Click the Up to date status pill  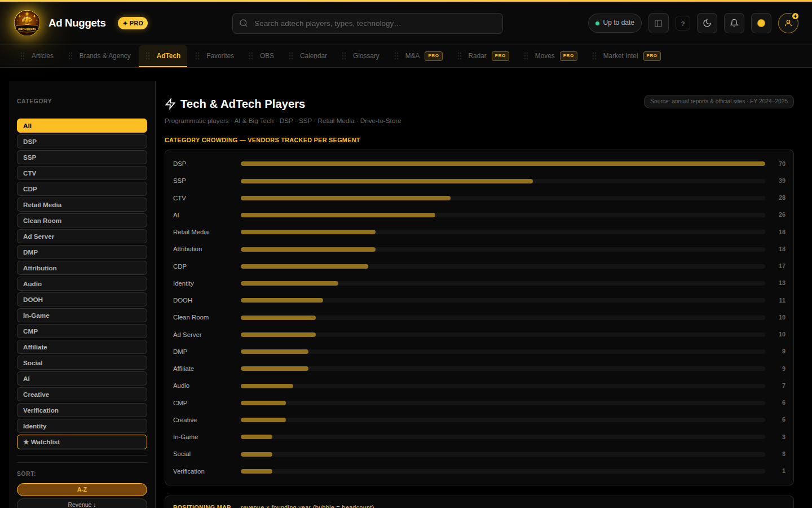coord(615,23)
